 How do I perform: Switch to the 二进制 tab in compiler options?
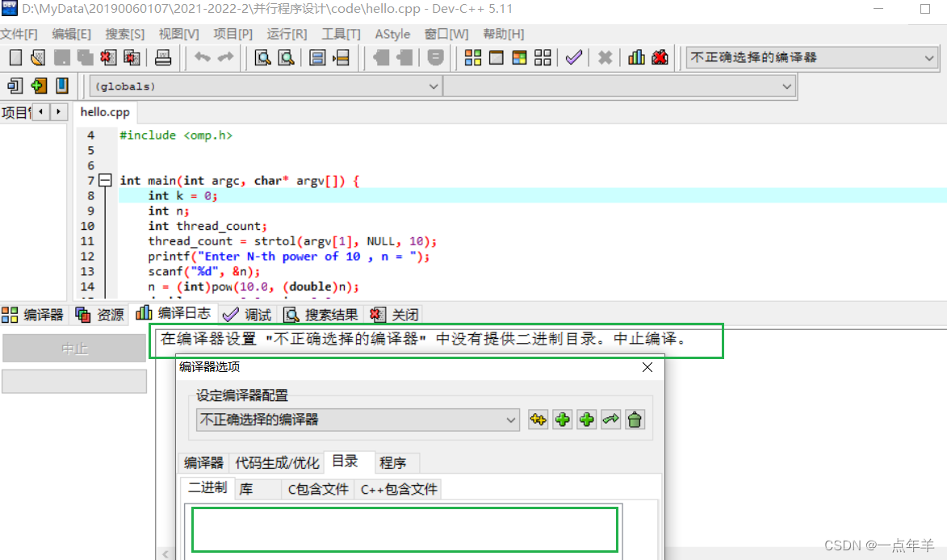coord(207,487)
